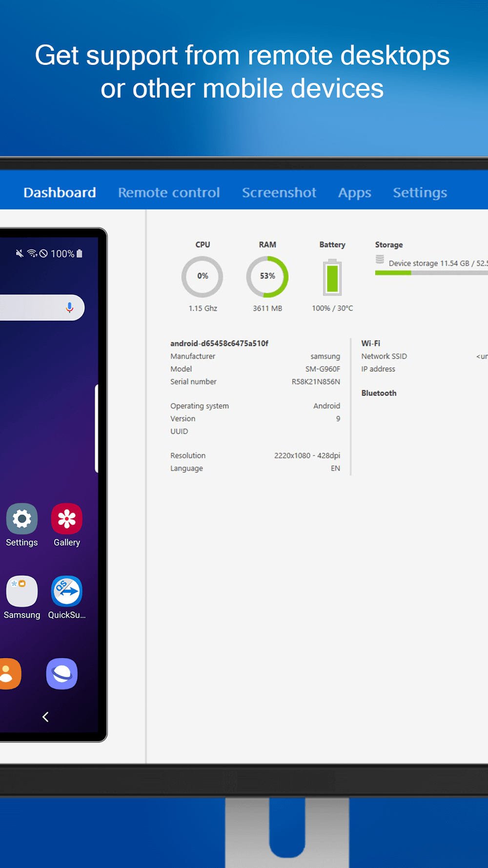Open the orange Contacts app icon

[x=8, y=674]
